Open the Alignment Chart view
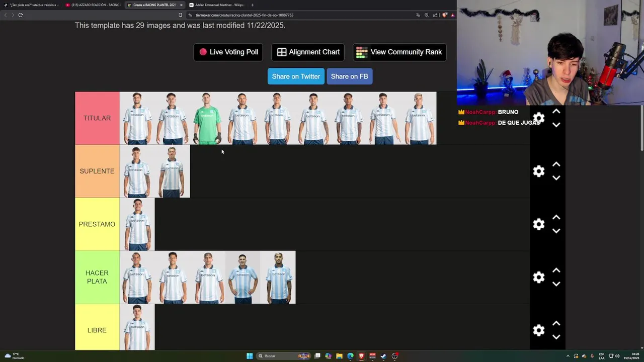Viewport: 644px width, 362px height. click(308, 52)
